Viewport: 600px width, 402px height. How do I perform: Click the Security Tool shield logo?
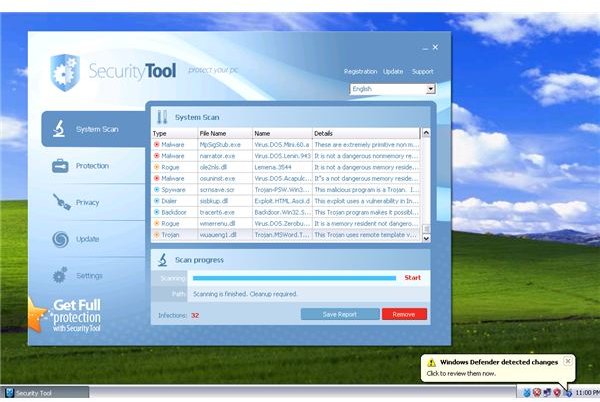pos(65,72)
